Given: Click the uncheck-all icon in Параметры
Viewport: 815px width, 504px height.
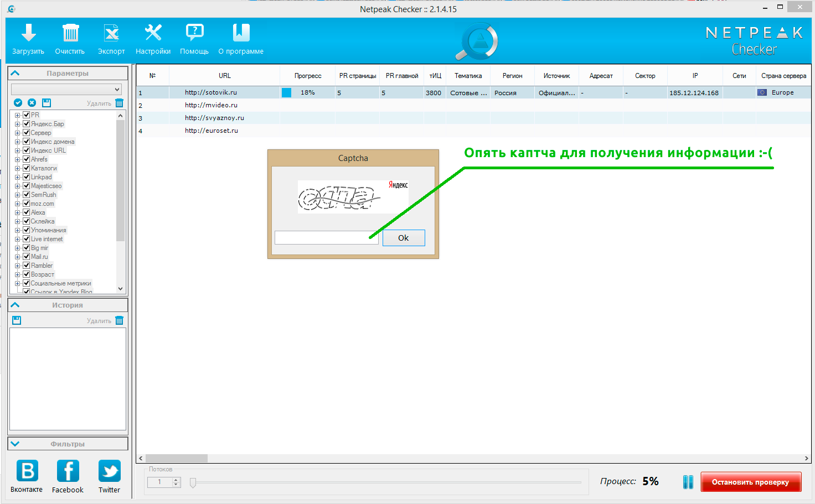Looking at the screenshot, I should tap(32, 102).
